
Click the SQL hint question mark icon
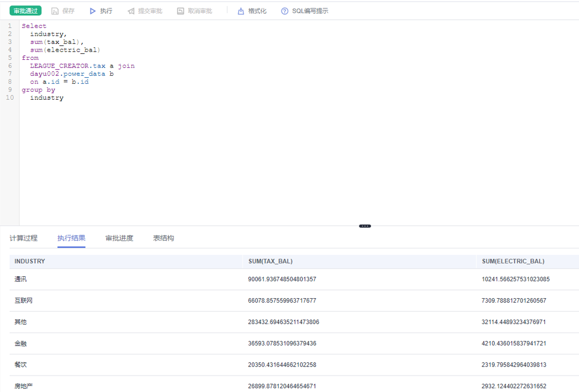coord(284,11)
